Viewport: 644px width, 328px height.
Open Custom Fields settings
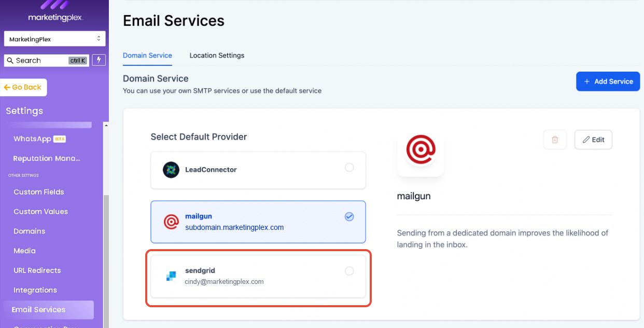(39, 192)
